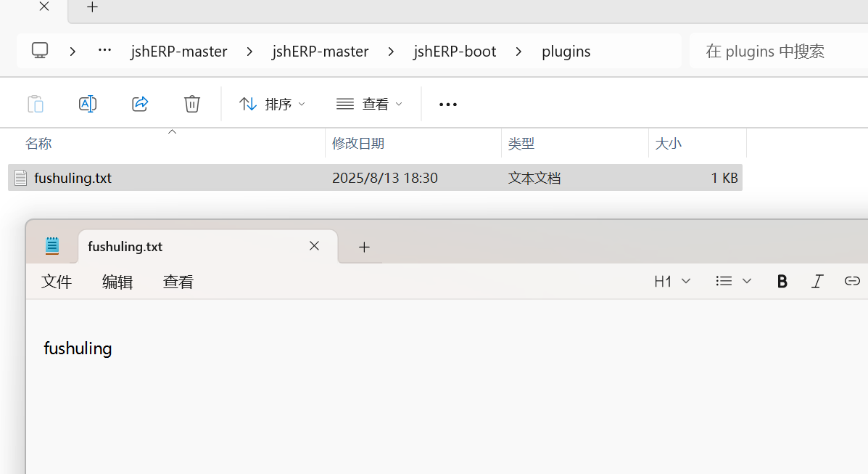
Task: Close the fushuling.txt Notepad tab
Action: tap(314, 246)
